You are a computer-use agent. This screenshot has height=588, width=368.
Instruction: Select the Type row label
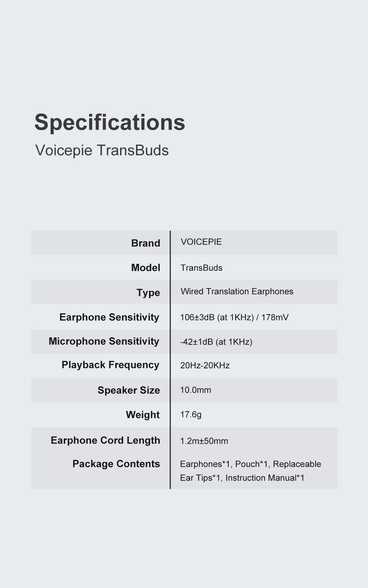pos(148,293)
